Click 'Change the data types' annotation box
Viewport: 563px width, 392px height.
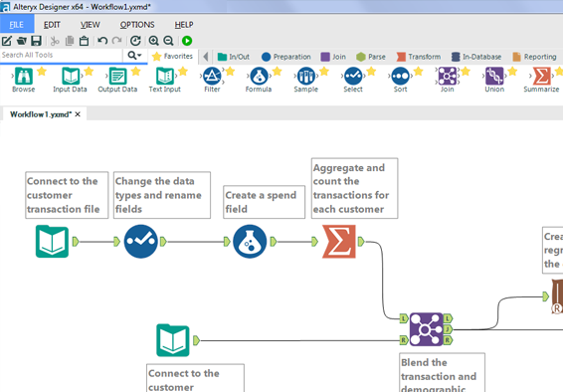coord(162,195)
